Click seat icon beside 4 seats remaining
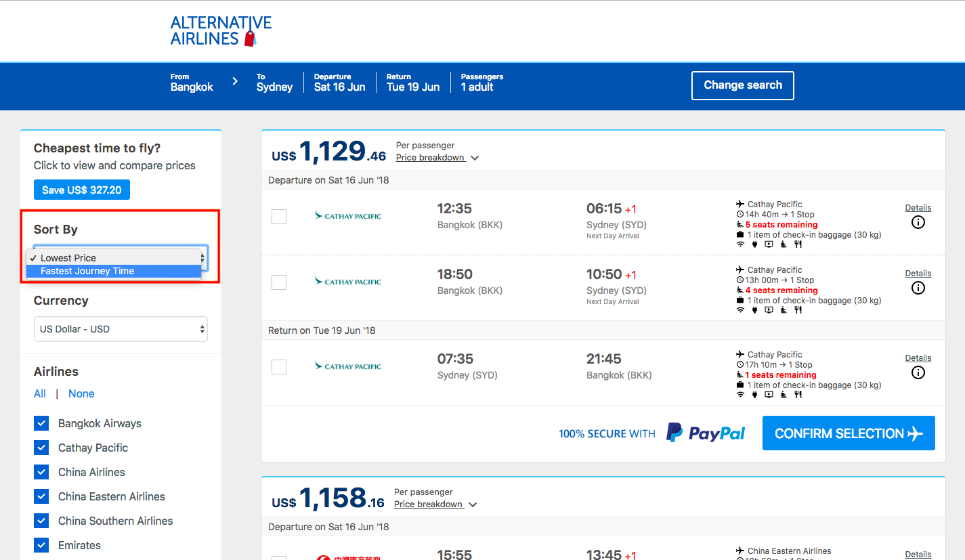This screenshot has width=965, height=560. [740, 290]
